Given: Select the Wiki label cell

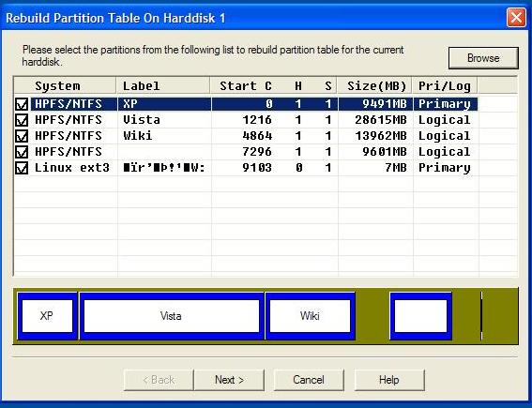Looking at the screenshot, I should (138, 136).
